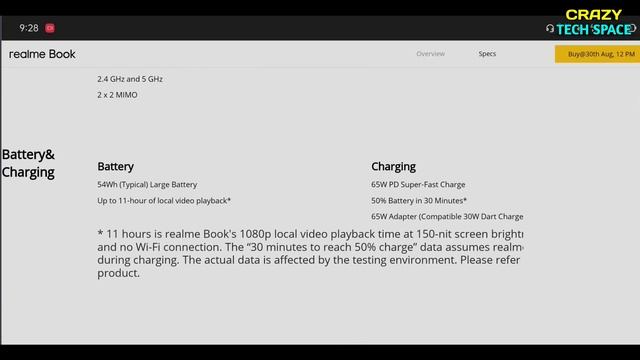Select '54Wh (Typical) Large Battery' text
The width and height of the screenshot is (640, 360).
tap(147, 184)
